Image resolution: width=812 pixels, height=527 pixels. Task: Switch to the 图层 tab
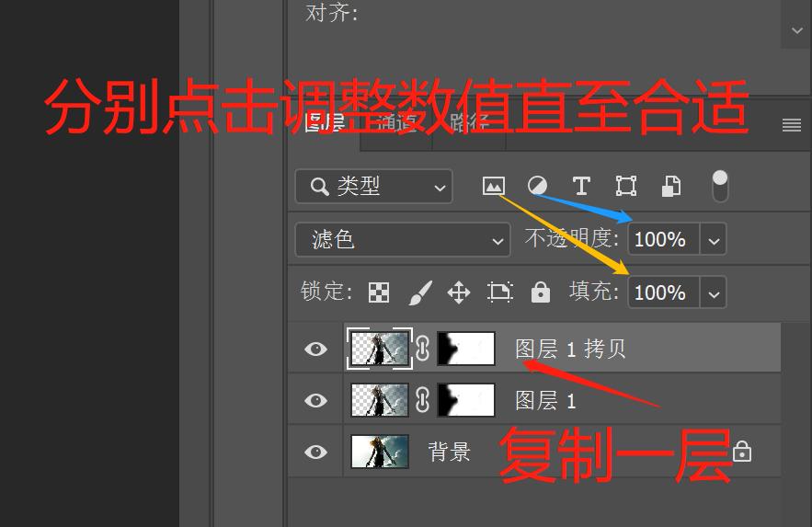pos(326,123)
